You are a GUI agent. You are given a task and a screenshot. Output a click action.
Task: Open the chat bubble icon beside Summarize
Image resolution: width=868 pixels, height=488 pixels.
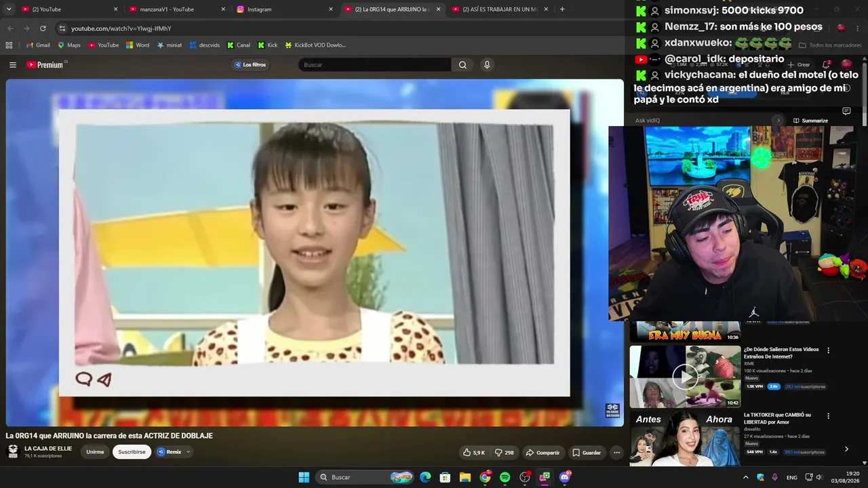click(x=846, y=111)
